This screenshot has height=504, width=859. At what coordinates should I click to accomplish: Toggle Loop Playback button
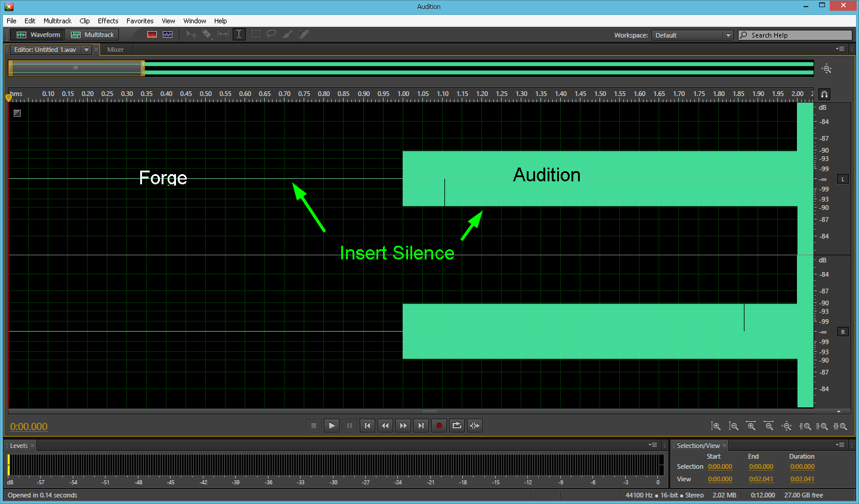[x=457, y=426]
